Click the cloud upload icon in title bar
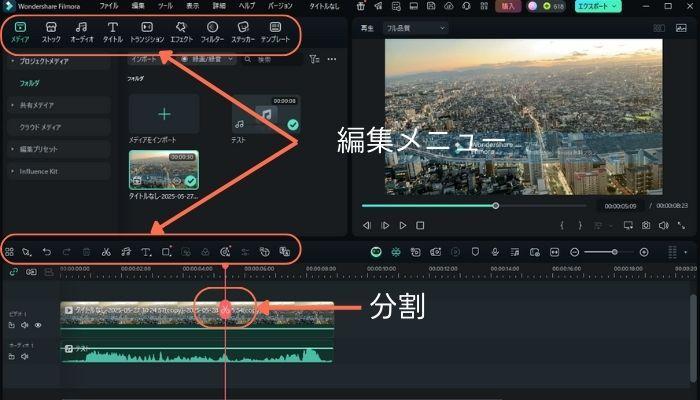Viewport: 700px width, 400px height. click(x=449, y=6)
